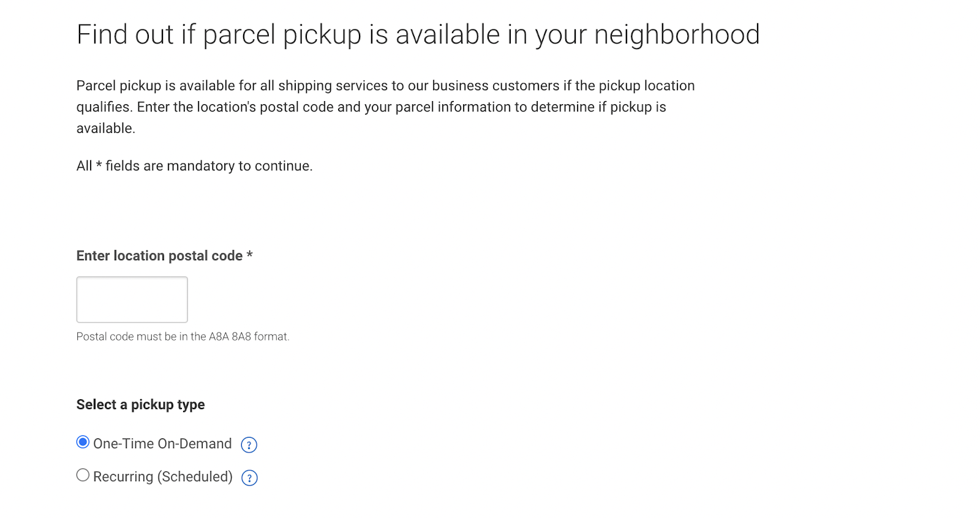Screen dimensions: 980x518
Task: Click the parcel pickup availability intro paragraph
Action: 385,107
